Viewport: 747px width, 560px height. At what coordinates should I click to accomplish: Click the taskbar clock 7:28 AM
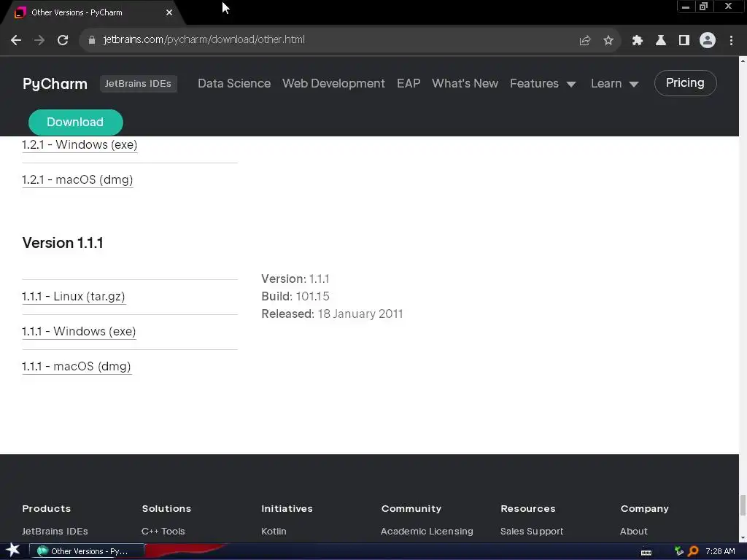pyautogui.click(x=720, y=551)
